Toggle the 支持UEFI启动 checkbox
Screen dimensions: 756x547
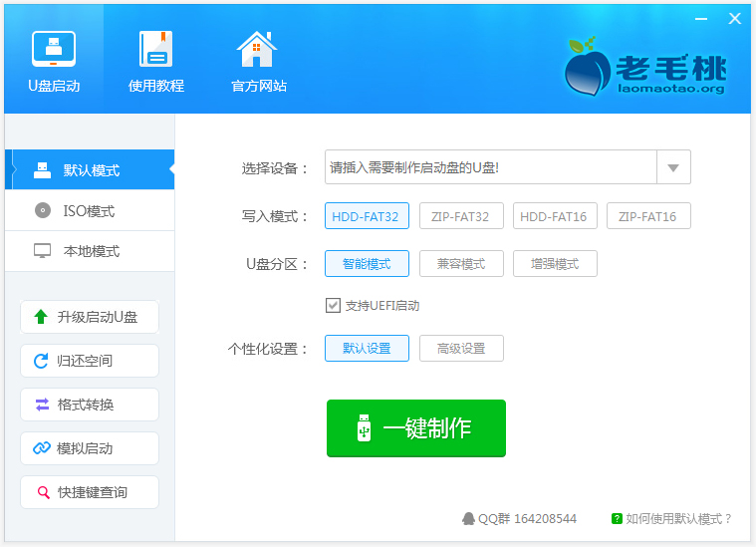(334, 306)
